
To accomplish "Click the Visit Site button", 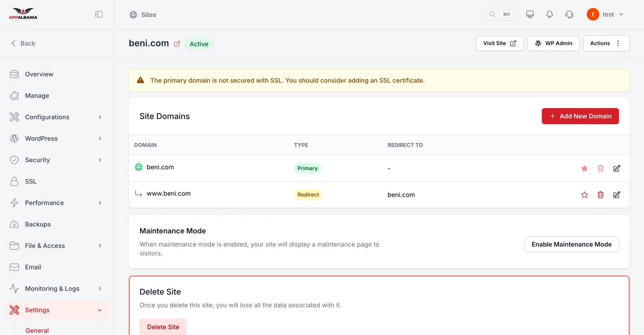I will pyautogui.click(x=500, y=43).
